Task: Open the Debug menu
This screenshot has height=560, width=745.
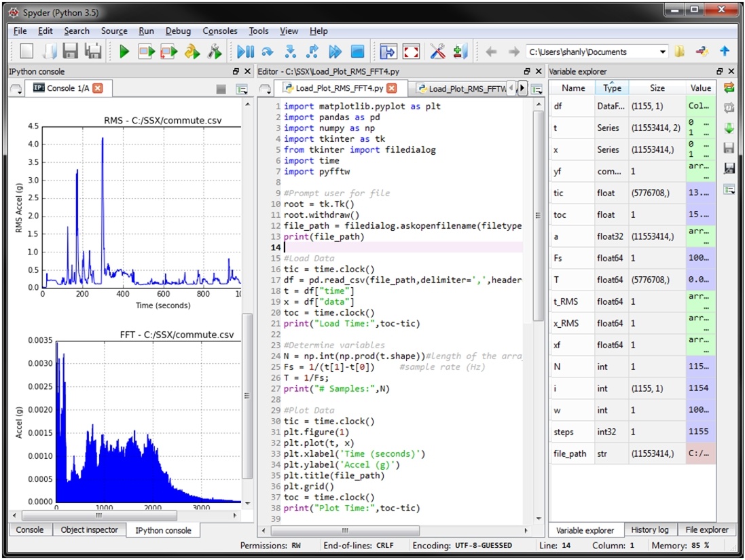Action: coord(178,31)
